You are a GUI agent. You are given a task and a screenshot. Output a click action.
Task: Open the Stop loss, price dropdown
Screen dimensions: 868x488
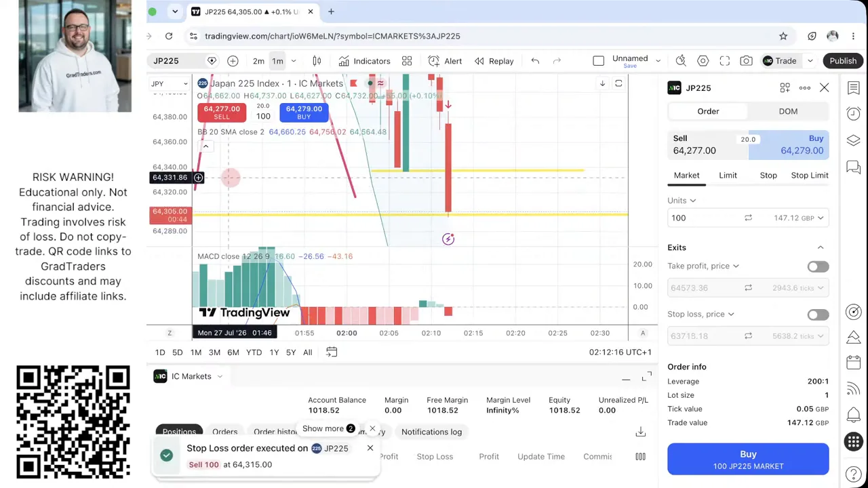coord(701,314)
